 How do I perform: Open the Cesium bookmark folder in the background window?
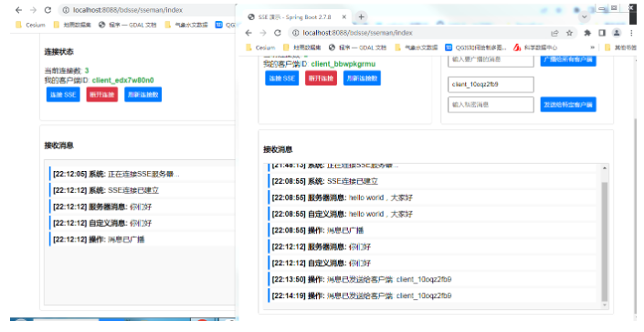coord(30,25)
